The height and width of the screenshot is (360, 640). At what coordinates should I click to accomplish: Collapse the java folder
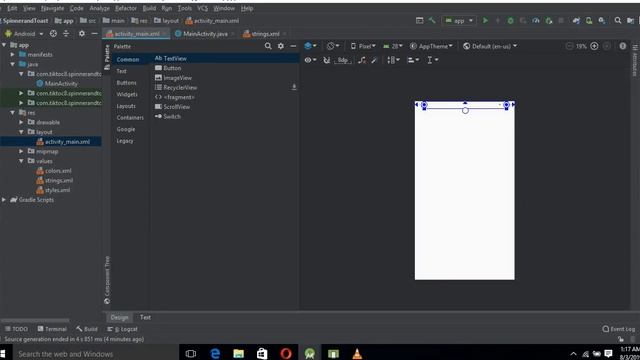[13, 64]
